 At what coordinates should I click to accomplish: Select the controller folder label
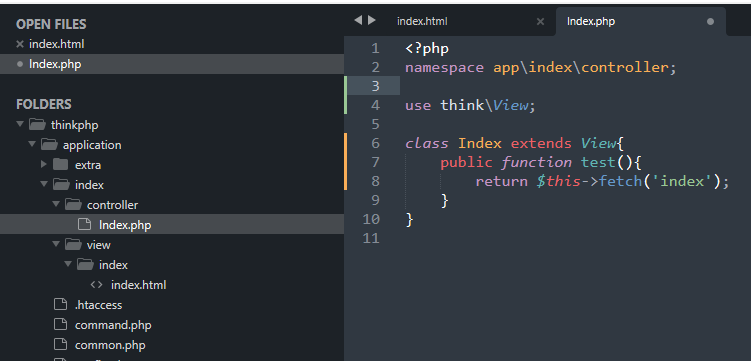(113, 205)
